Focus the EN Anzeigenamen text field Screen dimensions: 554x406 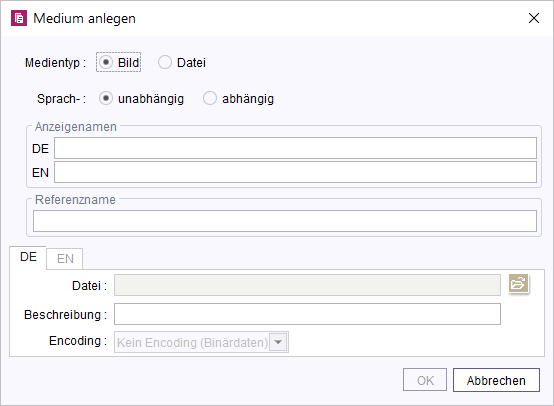point(295,172)
